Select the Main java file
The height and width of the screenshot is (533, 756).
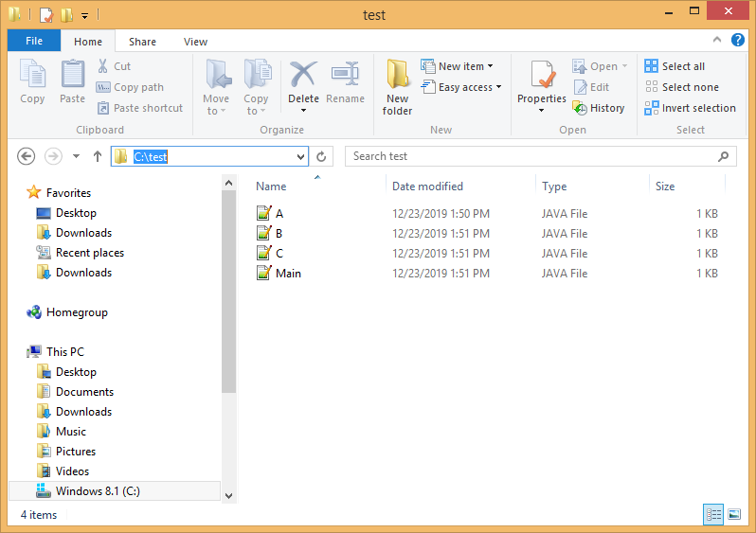pos(288,274)
